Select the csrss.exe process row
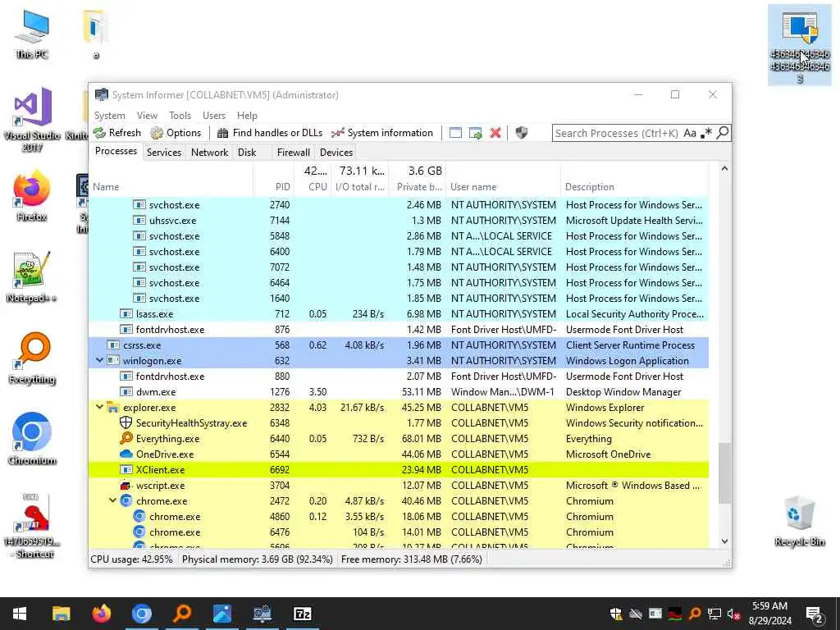 [399, 345]
